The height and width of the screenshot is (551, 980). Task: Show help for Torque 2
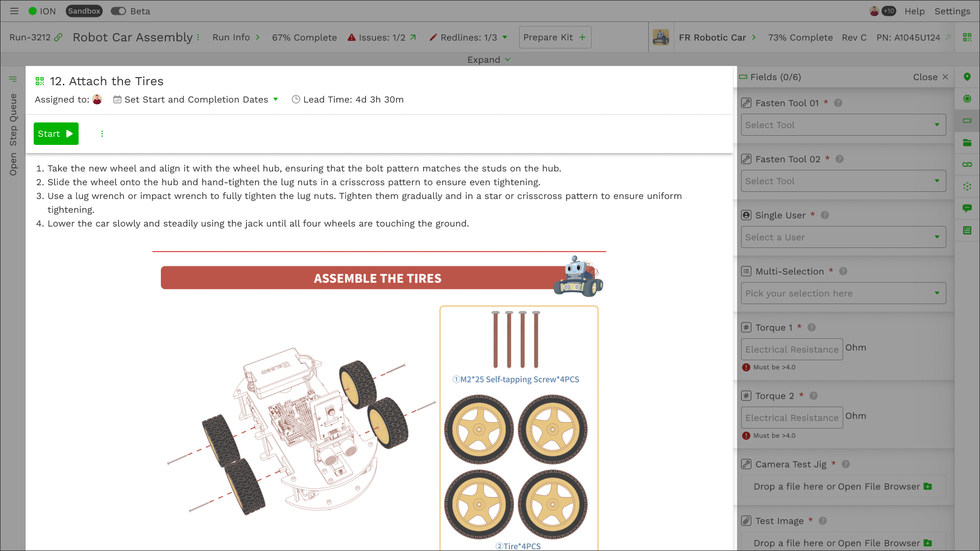click(814, 396)
